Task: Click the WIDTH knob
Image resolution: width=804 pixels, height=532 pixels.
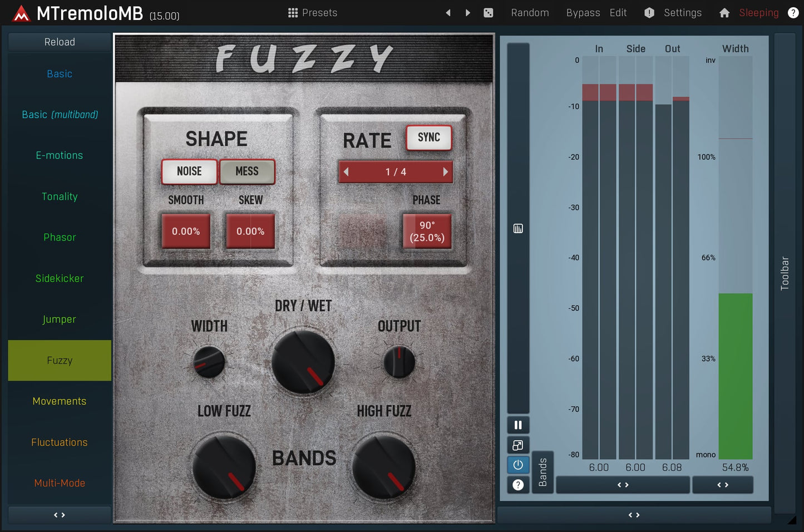Action: (x=209, y=362)
